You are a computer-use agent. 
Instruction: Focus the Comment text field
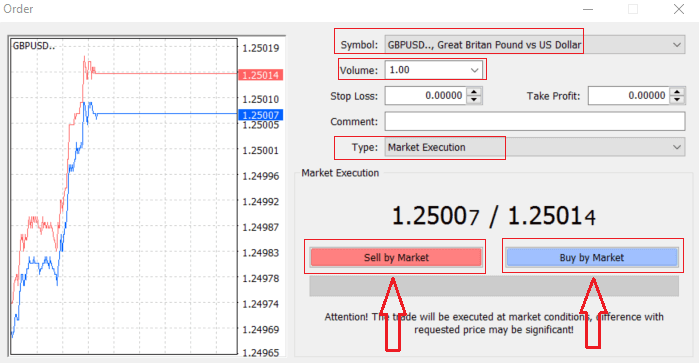tap(535, 121)
